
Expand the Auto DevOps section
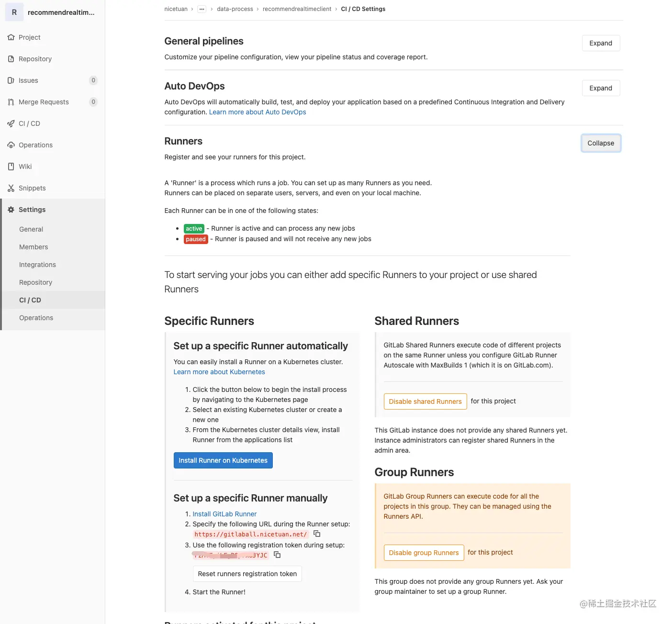601,88
